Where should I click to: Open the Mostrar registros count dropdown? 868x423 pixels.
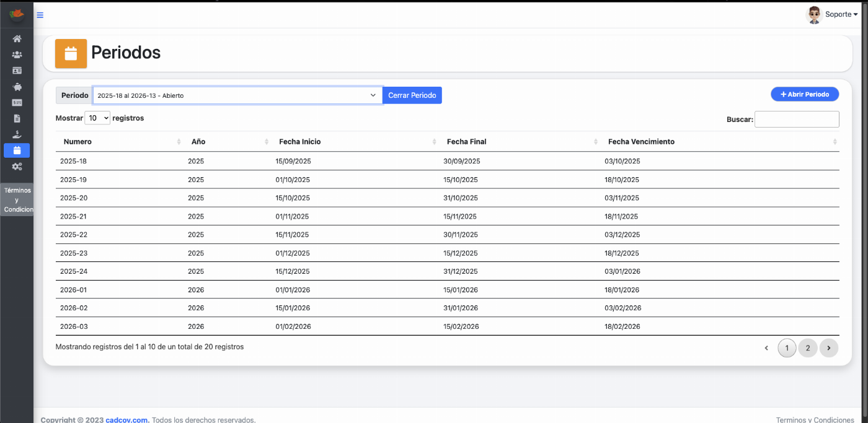click(97, 118)
